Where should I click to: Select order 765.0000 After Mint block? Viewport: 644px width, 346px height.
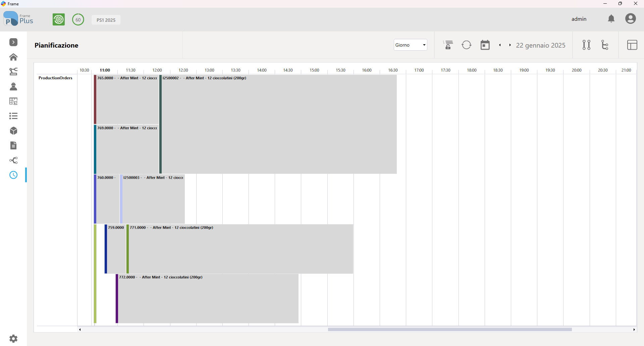(x=126, y=100)
